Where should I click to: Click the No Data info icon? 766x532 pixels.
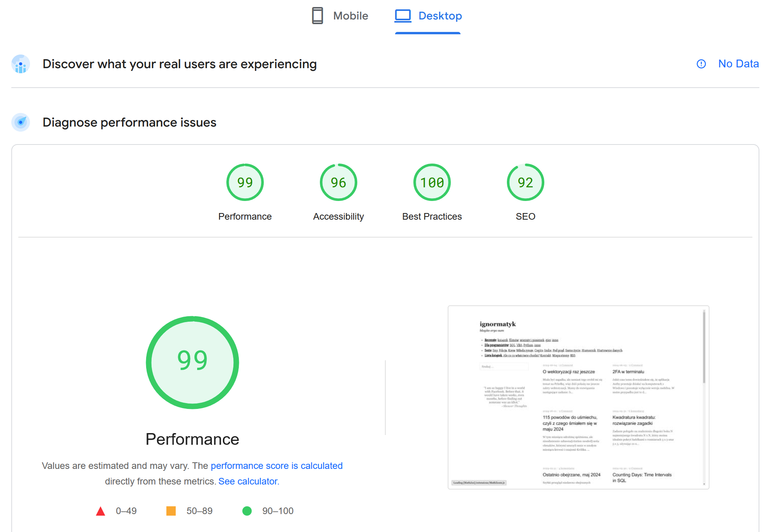click(x=701, y=64)
